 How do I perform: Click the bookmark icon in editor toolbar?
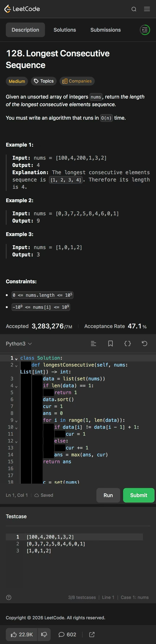(110, 343)
